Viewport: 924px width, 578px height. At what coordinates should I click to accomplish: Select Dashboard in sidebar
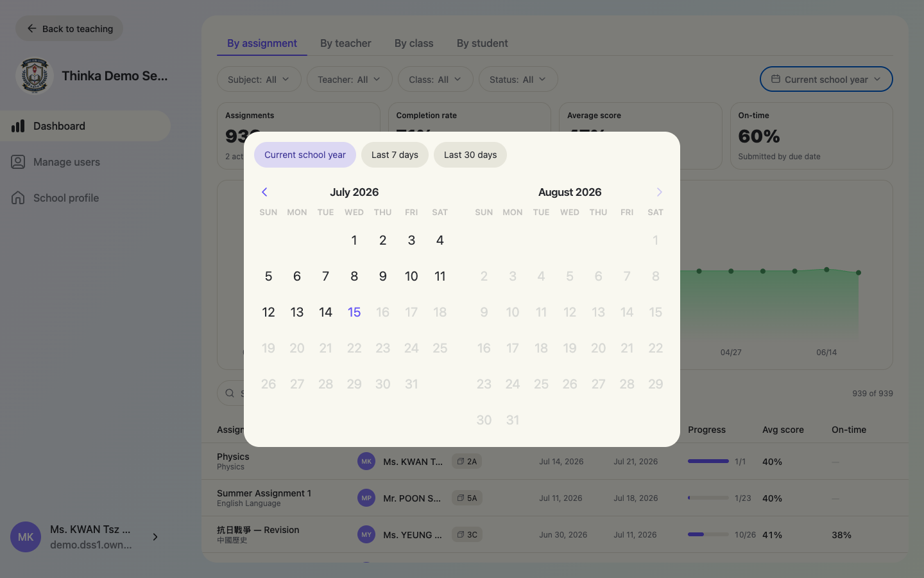coord(85,126)
